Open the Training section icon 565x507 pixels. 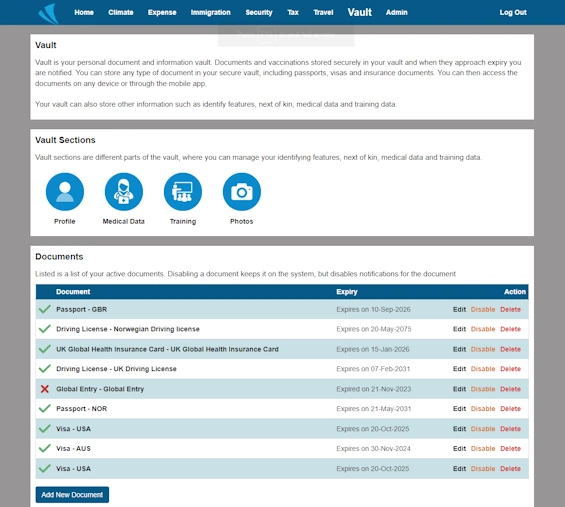[x=183, y=192]
